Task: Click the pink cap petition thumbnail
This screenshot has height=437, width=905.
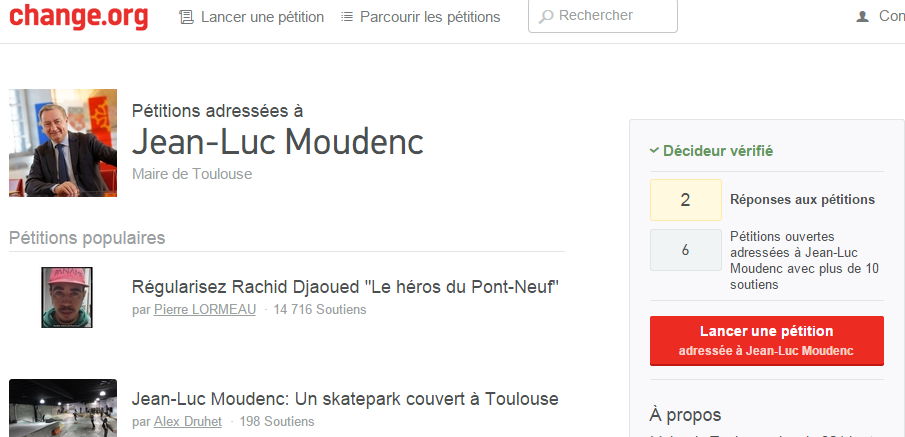Action: point(67,297)
